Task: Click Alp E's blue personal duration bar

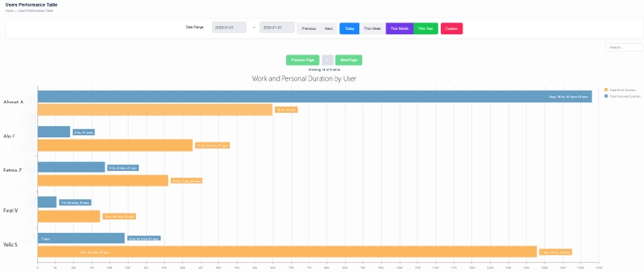Action: click(x=54, y=131)
